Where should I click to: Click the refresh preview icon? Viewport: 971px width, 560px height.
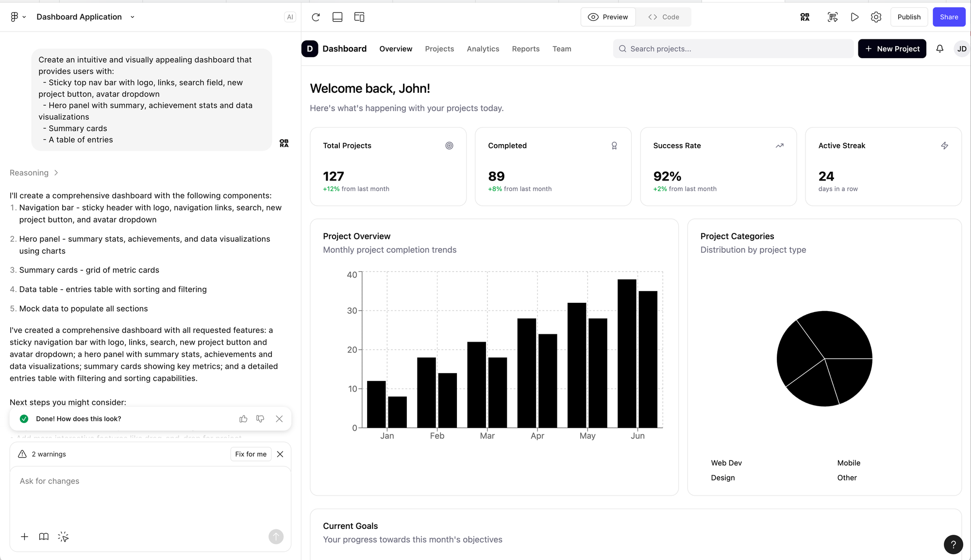pyautogui.click(x=316, y=17)
